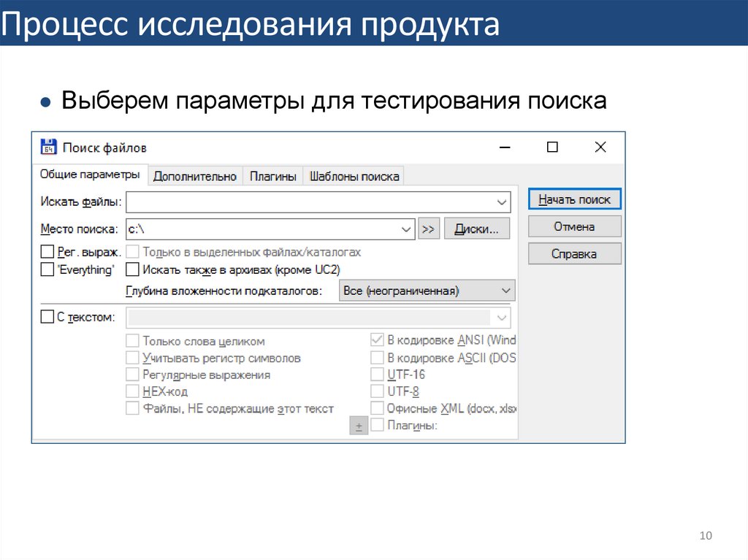Screen dimensions: 748x560
Task: Click the '>>' button beside search location
Action: pyautogui.click(x=428, y=229)
